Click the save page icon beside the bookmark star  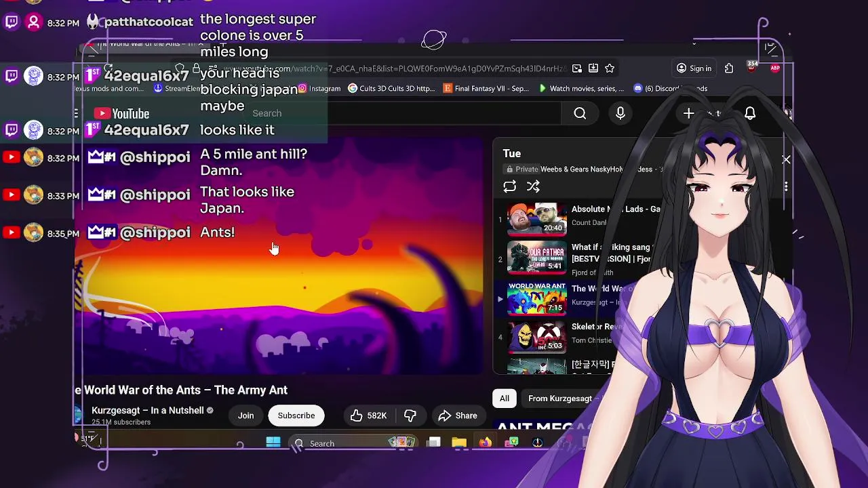coord(593,68)
